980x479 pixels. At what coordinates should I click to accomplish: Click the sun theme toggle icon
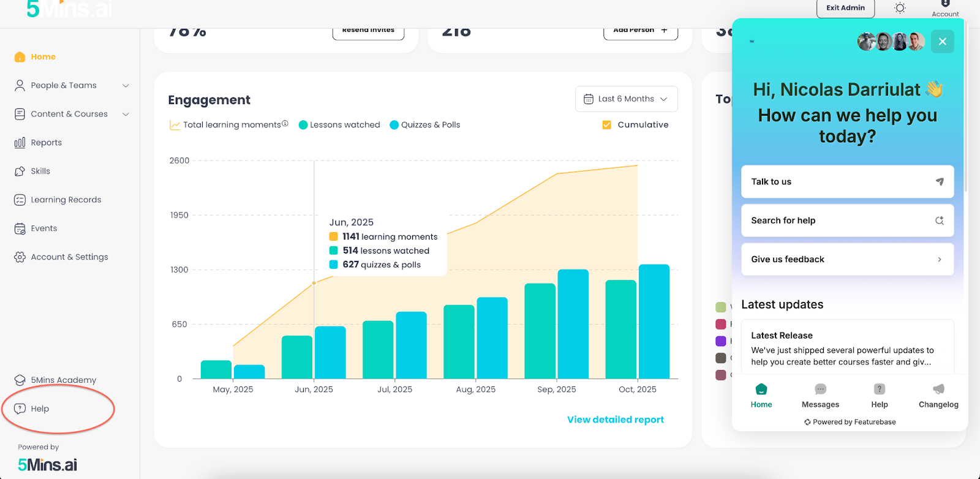coord(900,8)
